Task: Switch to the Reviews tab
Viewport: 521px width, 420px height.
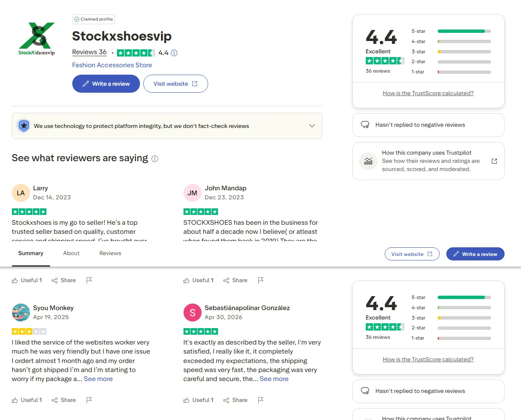Action: pyautogui.click(x=110, y=253)
